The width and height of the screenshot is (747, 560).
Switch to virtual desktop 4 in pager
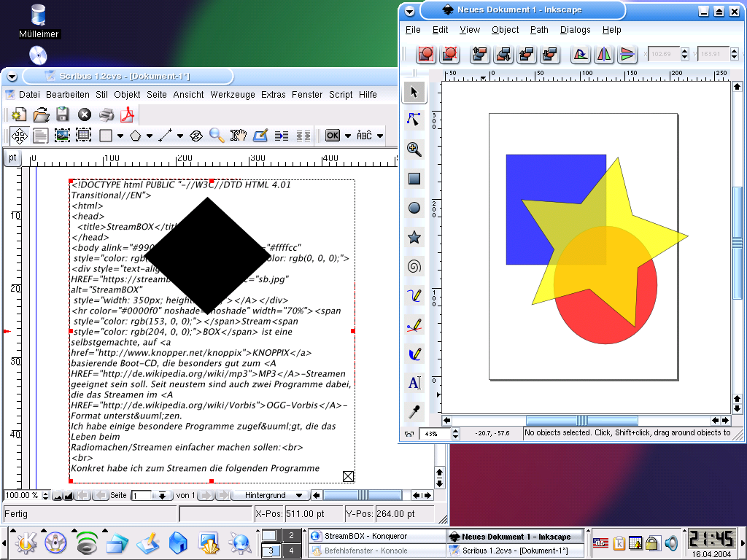click(291, 551)
